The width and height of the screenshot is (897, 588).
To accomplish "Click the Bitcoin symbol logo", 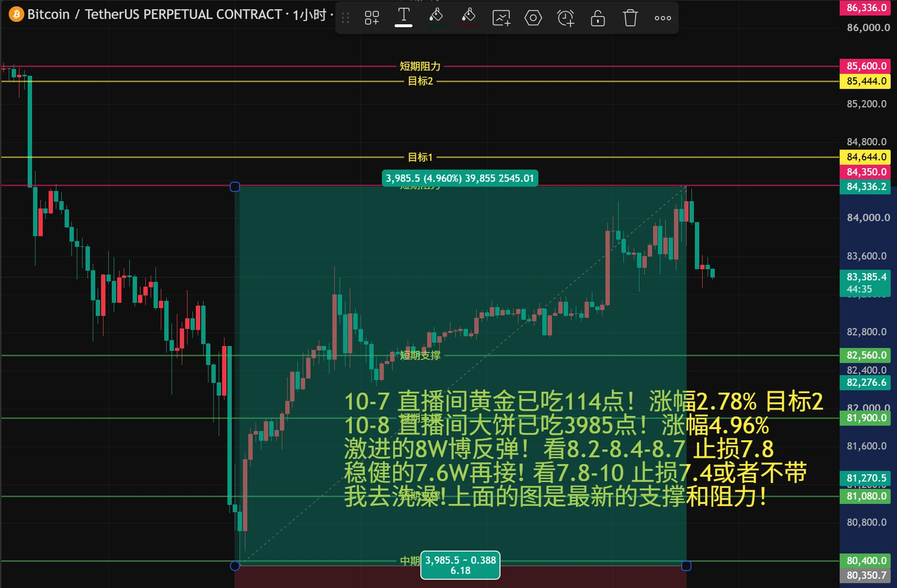I will (x=16, y=14).
